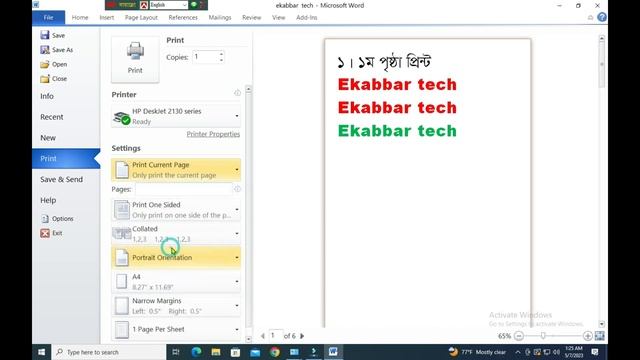Open the View ribbon tab
Screen dimensions: 640x360
[279, 18]
